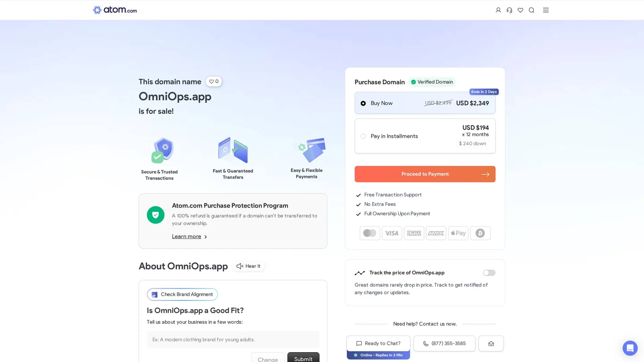The height and width of the screenshot is (362, 644).
Task: Click the Online - Replies in 3 Min status
Action: click(378, 355)
